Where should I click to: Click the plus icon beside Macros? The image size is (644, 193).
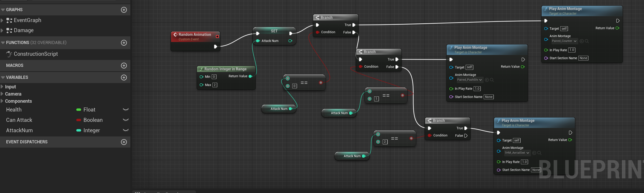(x=124, y=66)
